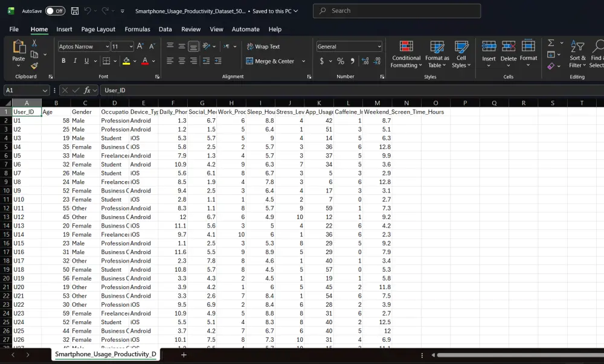Open Font settings dialog launcher

tap(157, 77)
